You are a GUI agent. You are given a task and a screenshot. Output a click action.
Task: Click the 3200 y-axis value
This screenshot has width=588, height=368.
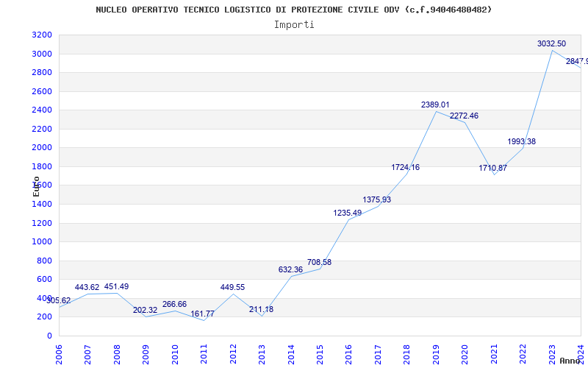42,35
